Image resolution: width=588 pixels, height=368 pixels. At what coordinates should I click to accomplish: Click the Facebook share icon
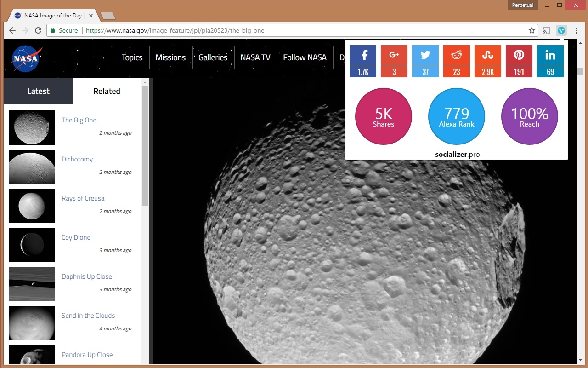[x=363, y=55]
